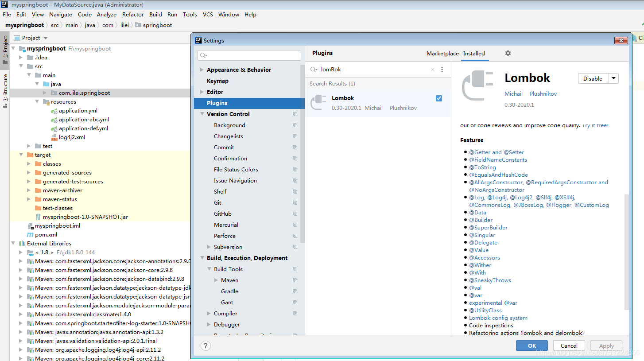Screen dimensions: 644x361
Task: Expand the Maven settings node
Action: click(x=216, y=280)
